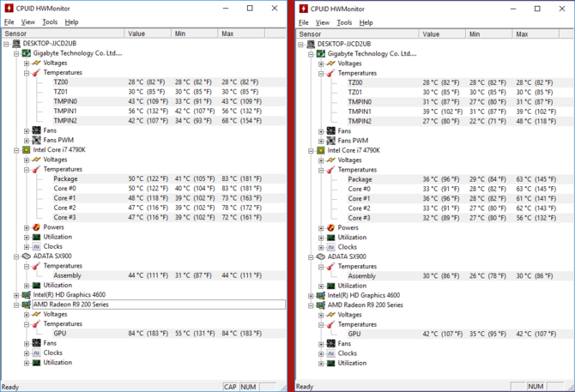Collapse CPU Temperatures in the right window
This screenshot has width=575, height=392.
point(321,171)
